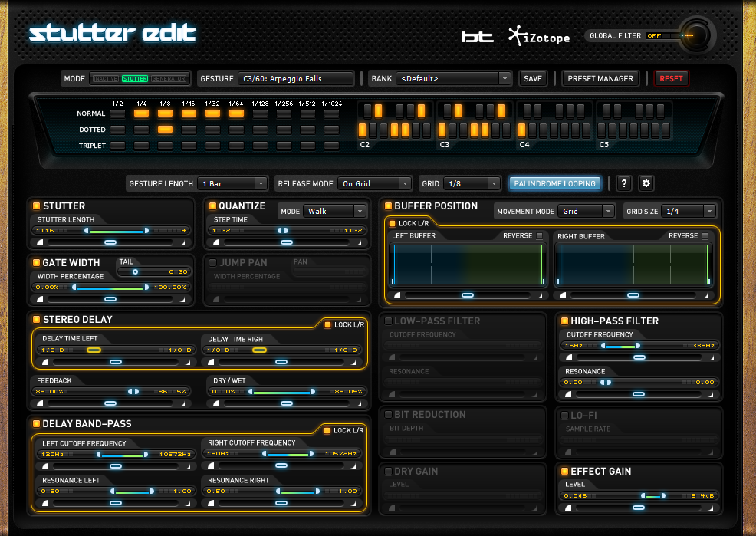Open Grid Size 1/4 dropdown
756x536 pixels.
coord(688,211)
